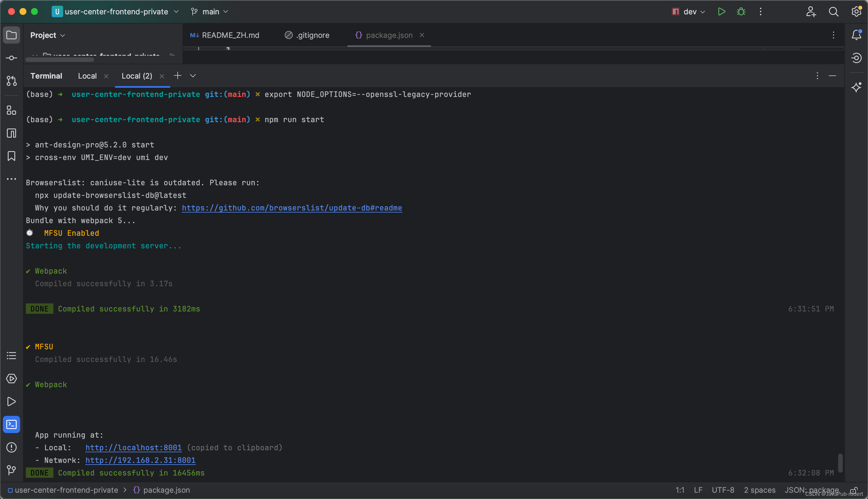Image resolution: width=868 pixels, height=499 pixels.
Task: Select the Terminal panel title
Action: pos(46,76)
